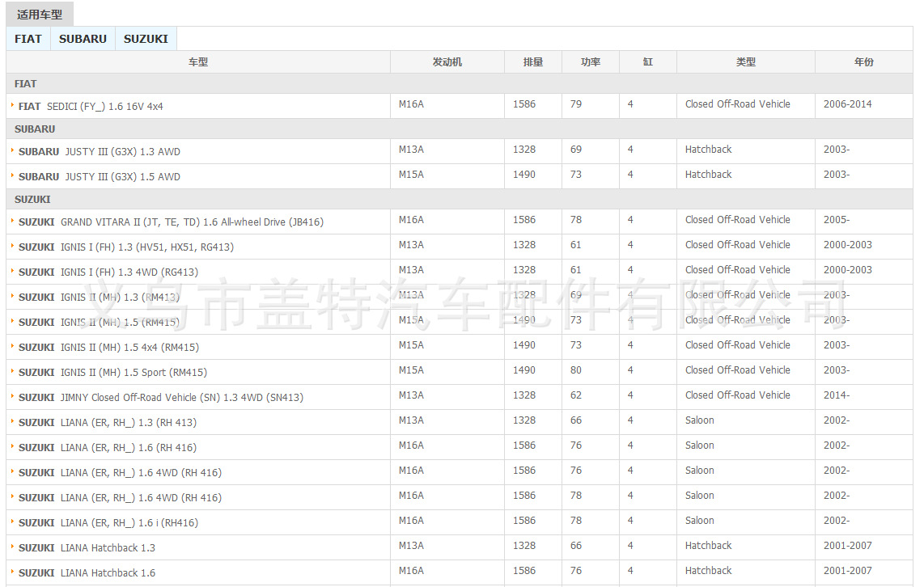This screenshot has height=587, width=924.
Task: Open SUZUKI LIANA Hatchback 1.3 link
Action: [x=87, y=548]
